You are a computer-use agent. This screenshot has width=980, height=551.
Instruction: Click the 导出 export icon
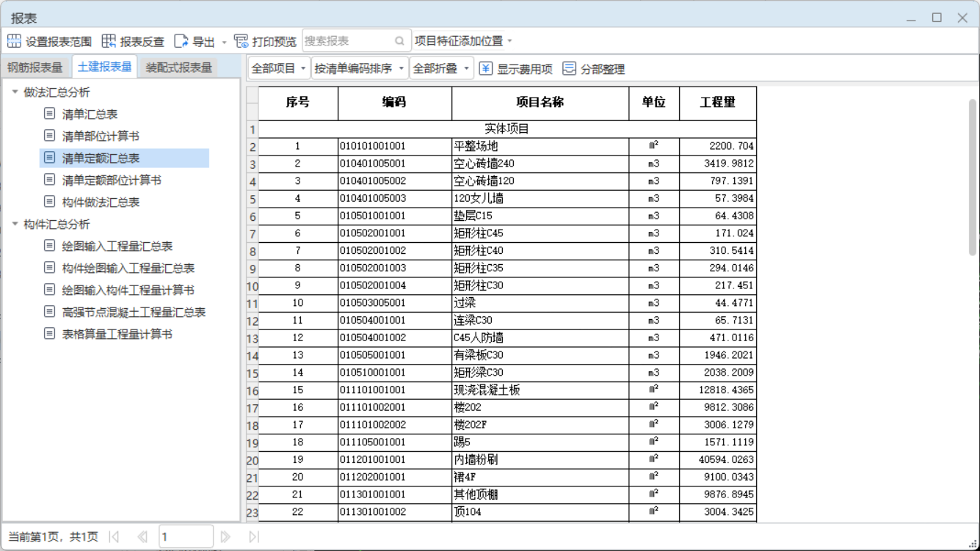point(181,41)
